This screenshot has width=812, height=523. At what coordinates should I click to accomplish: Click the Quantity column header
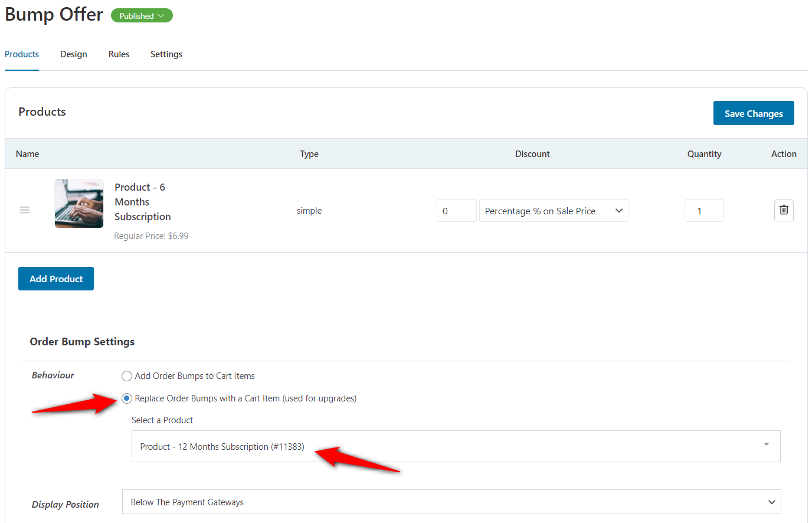pos(704,154)
